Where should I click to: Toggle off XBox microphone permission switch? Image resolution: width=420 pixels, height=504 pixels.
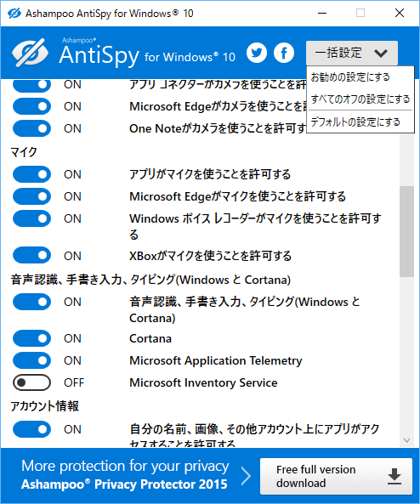[x=31, y=256]
